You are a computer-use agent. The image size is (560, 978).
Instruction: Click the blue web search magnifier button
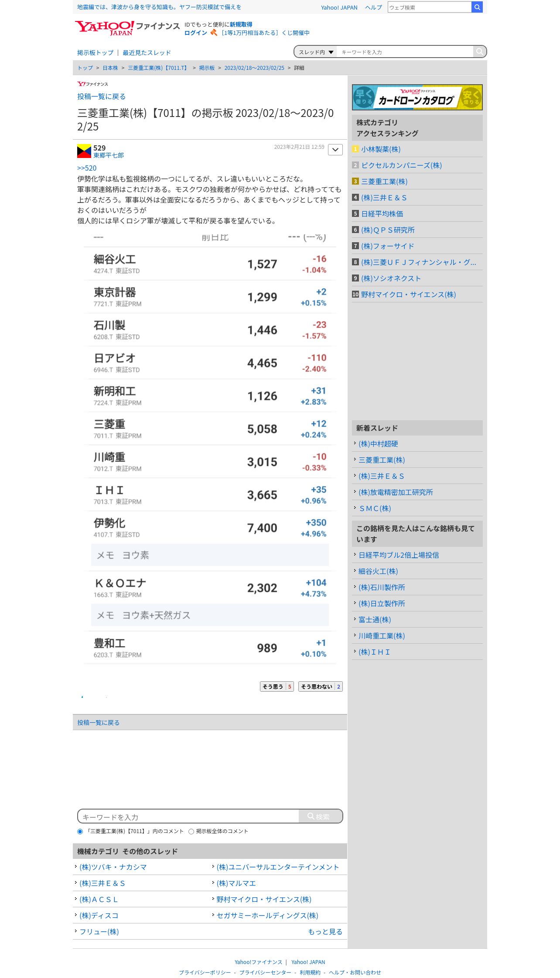[477, 7]
